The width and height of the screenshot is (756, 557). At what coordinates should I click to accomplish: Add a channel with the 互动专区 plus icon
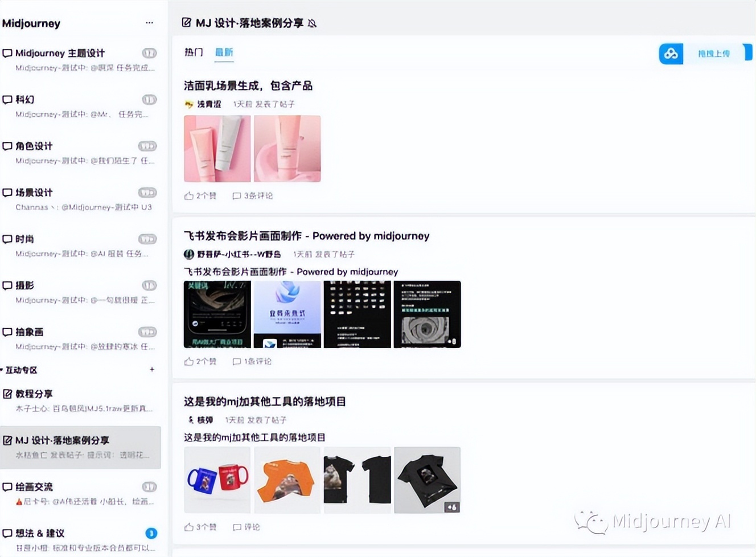[x=152, y=370]
